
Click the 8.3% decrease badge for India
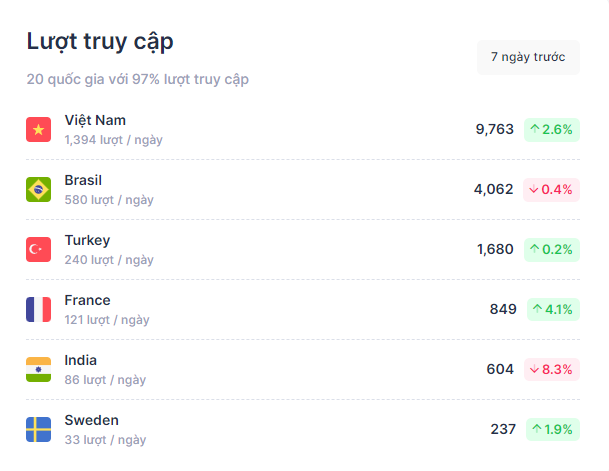click(x=551, y=369)
